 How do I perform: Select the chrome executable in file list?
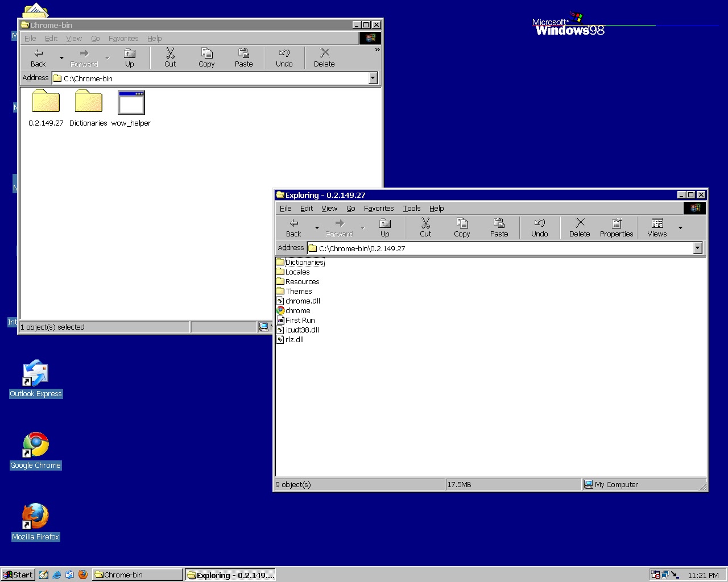293,311
